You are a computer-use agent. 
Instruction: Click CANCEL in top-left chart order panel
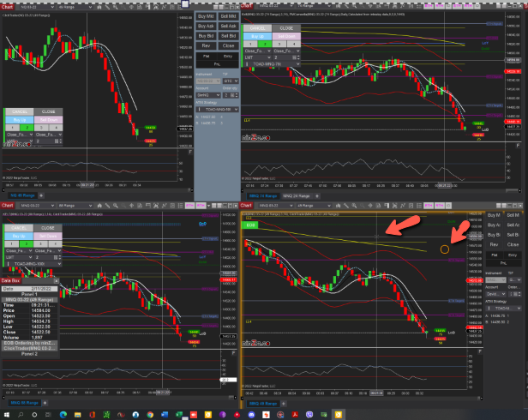(x=19, y=111)
